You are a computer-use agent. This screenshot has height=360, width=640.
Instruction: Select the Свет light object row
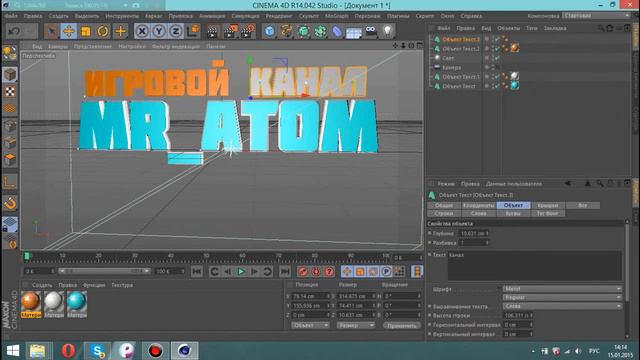tap(448, 58)
